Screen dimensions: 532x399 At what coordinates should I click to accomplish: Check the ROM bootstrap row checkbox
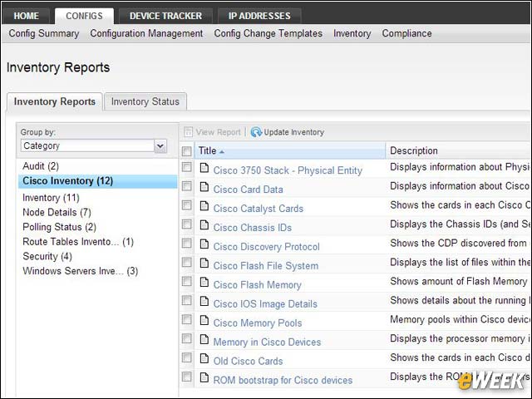[186, 377]
